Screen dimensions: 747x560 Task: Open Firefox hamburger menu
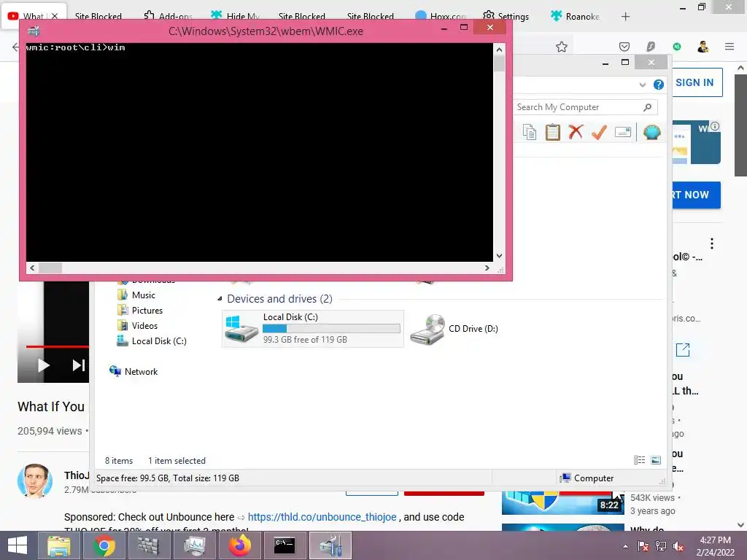[x=729, y=47]
